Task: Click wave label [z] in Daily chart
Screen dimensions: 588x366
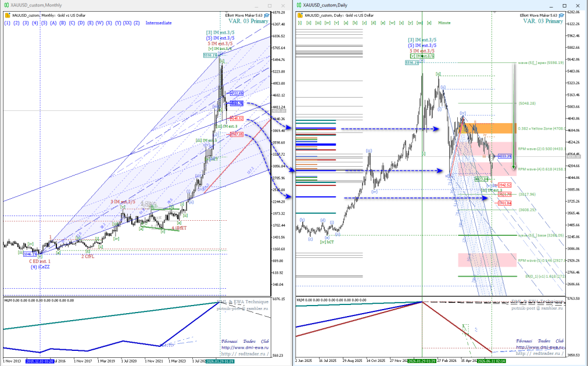Action: pyautogui.click(x=429, y=23)
